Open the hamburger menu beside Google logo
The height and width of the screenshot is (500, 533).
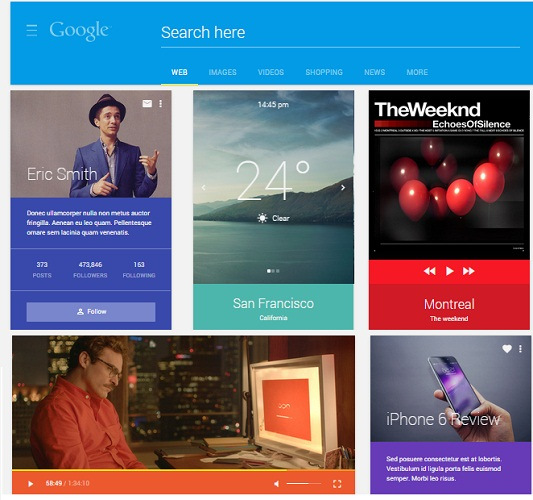pos(32,30)
